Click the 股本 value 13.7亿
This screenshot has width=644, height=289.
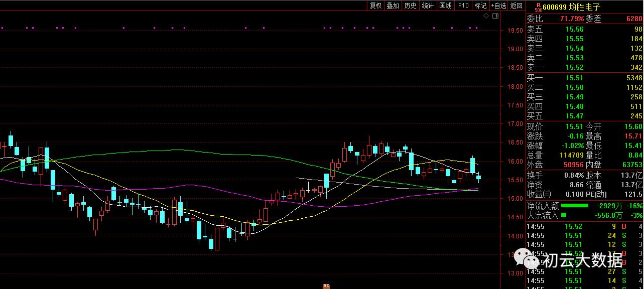[x=632, y=176]
